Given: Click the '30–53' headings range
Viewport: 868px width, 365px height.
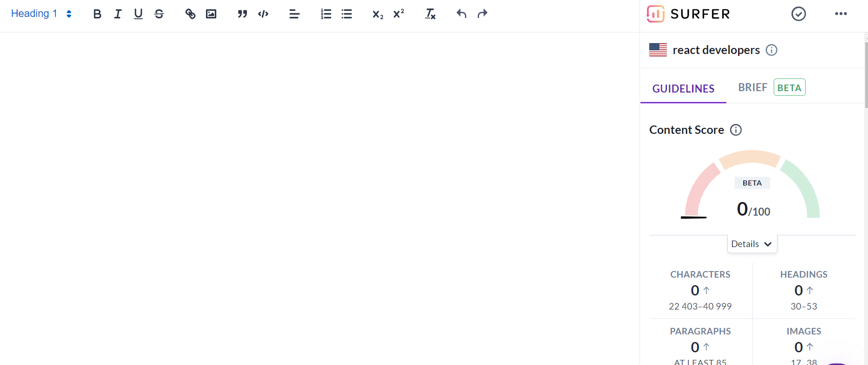Looking at the screenshot, I should [804, 306].
